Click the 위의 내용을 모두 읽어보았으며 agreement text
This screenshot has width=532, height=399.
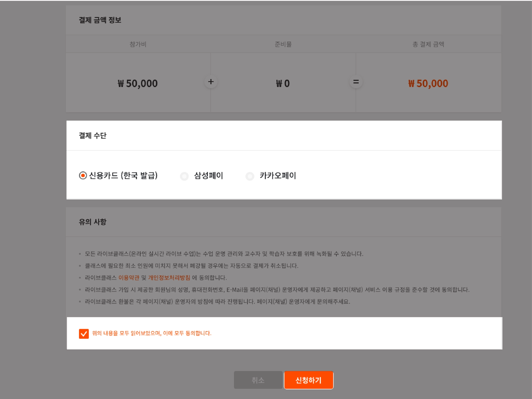152,333
